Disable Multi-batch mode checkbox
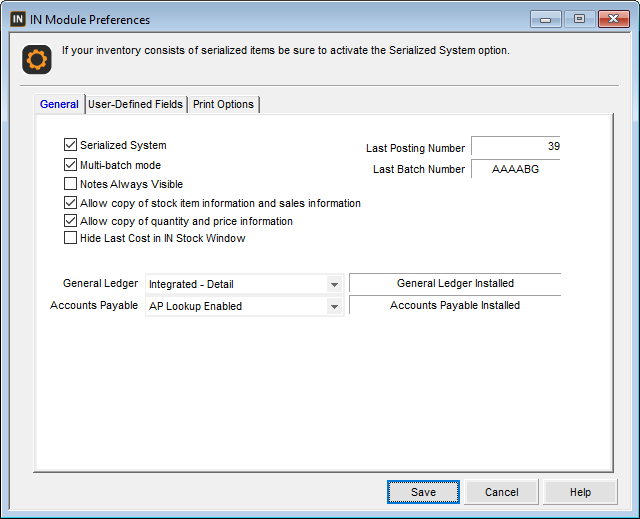The width and height of the screenshot is (640, 519). tap(71, 165)
